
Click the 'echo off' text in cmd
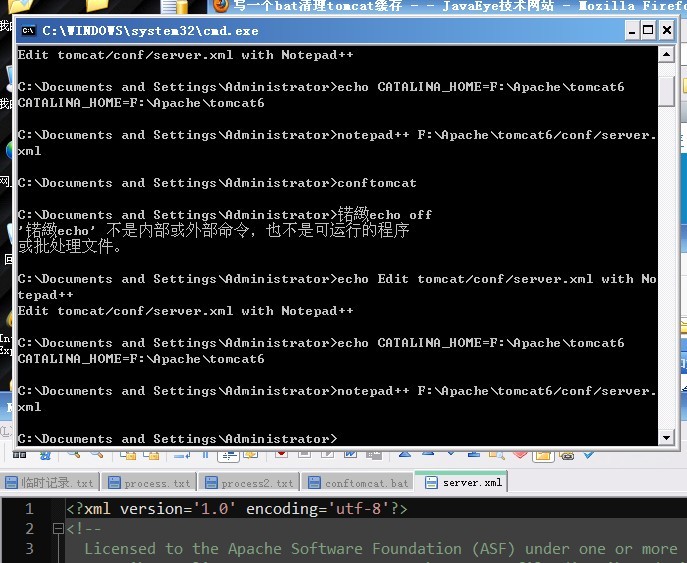point(400,215)
